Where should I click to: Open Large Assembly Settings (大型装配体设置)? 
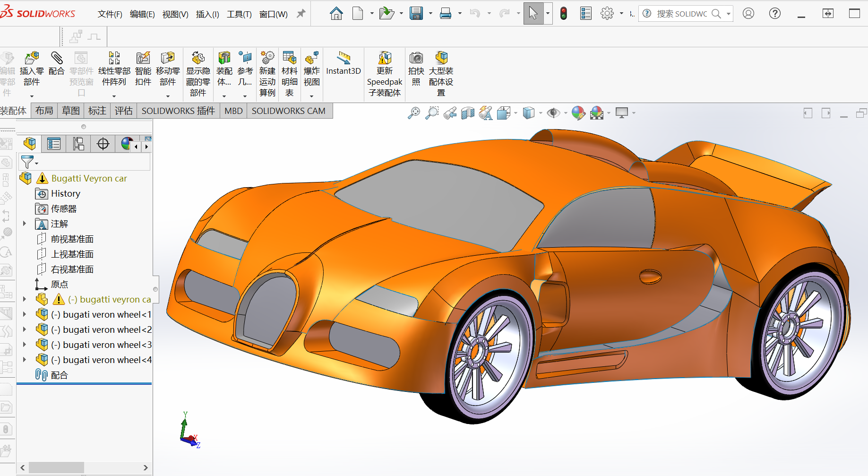[441, 74]
